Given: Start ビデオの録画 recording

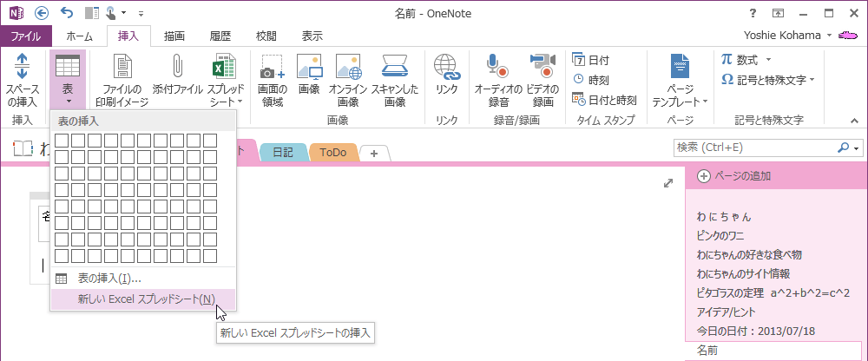Looking at the screenshot, I should point(543,81).
